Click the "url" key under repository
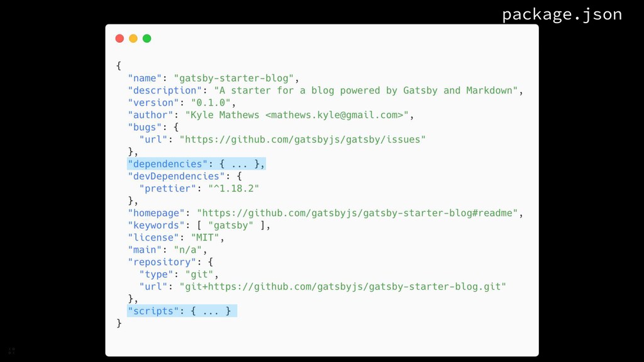This screenshot has width=644, height=362. 153,287
